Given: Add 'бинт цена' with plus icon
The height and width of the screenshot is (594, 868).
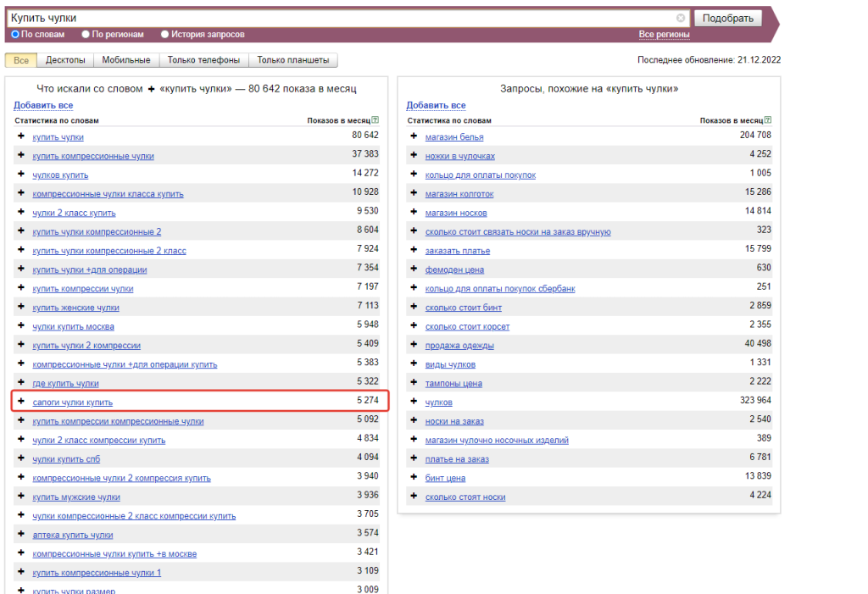Looking at the screenshot, I should (414, 477).
